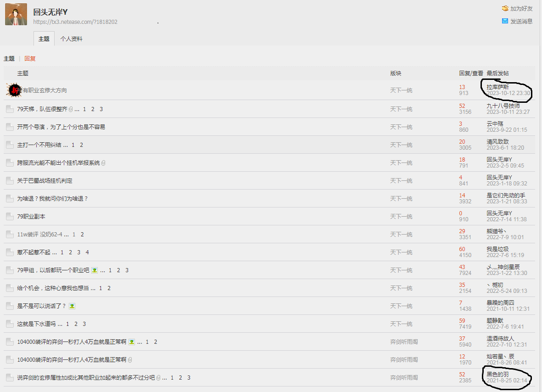Switch to the 个人资料 tab
The height and width of the screenshot is (392, 542).
[71, 39]
